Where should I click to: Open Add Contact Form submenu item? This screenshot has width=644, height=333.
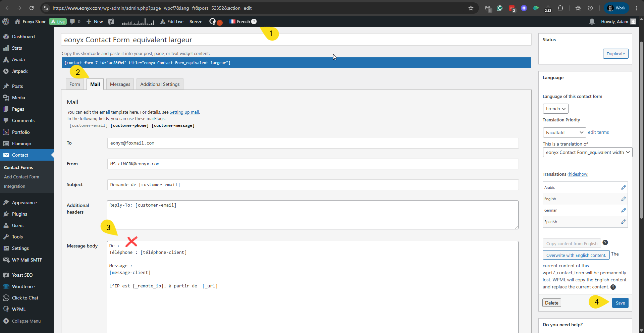[21, 177]
